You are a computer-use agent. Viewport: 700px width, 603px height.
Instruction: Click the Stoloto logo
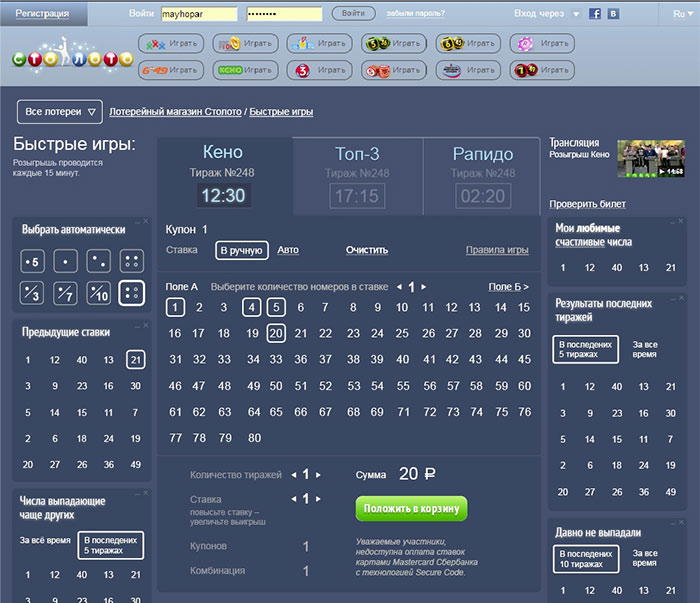[72, 58]
